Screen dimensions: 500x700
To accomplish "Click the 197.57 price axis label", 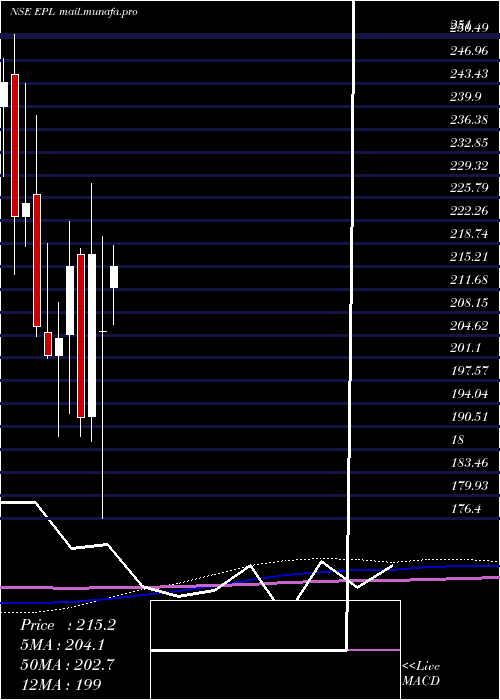I will 469,371.
